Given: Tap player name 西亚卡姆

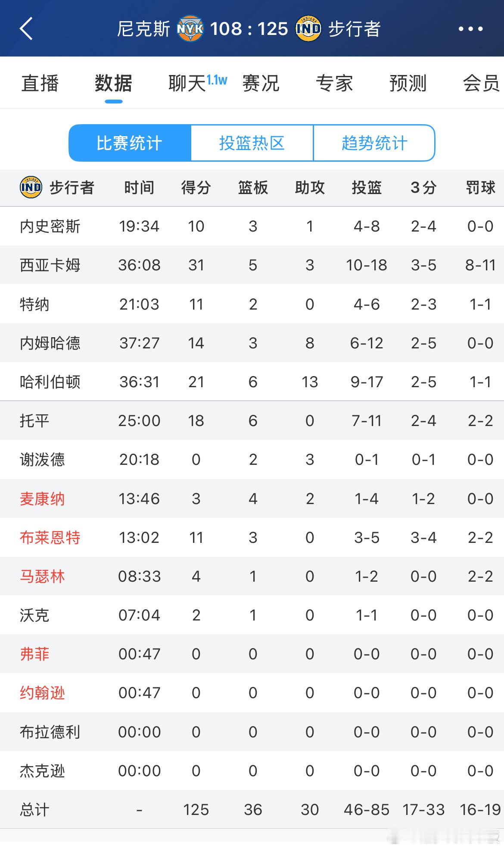Looking at the screenshot, I should click(50, 265).
